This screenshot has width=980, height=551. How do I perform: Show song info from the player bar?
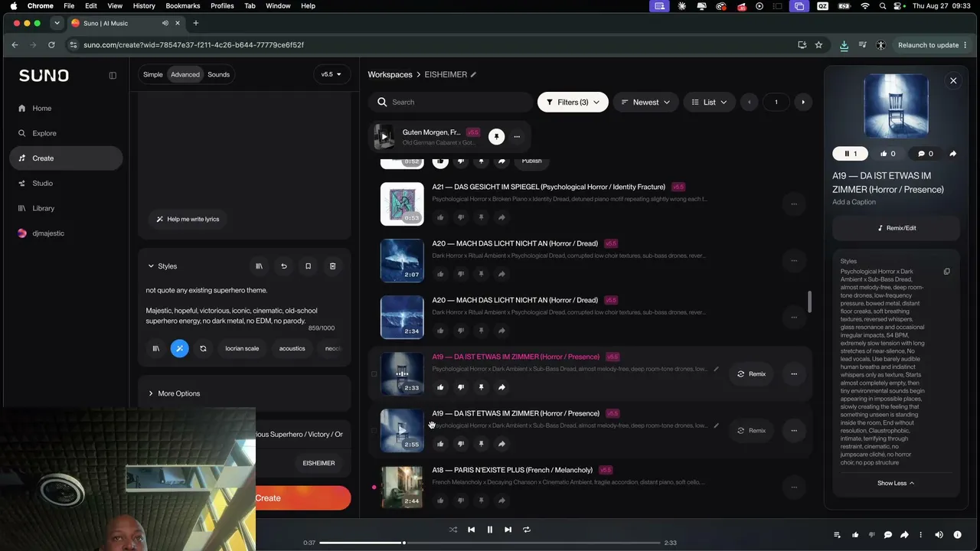pos(957,535)
